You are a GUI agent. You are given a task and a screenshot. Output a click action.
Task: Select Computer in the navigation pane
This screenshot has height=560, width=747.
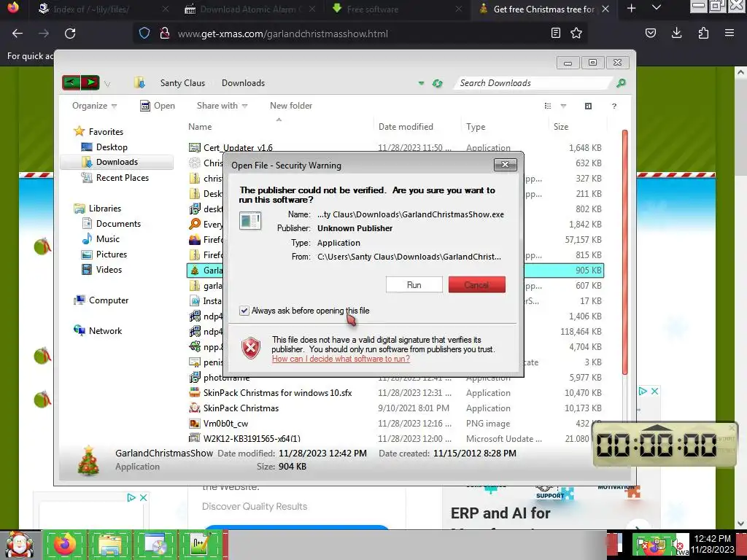point(101,300)
